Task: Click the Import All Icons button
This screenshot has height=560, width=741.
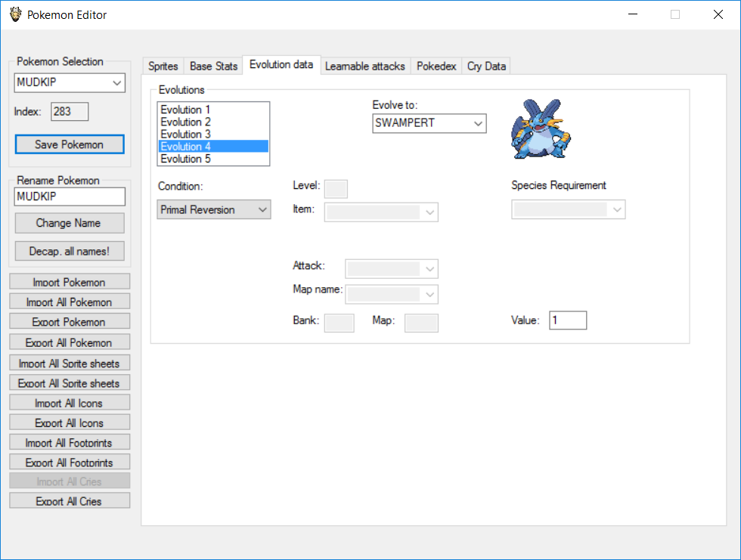Action: click(70, 402)
